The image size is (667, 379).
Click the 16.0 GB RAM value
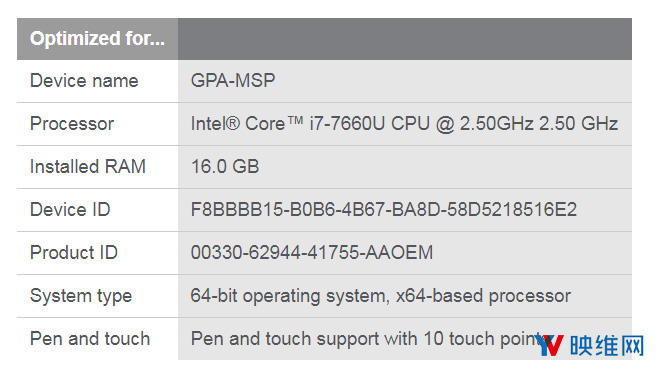225,167
